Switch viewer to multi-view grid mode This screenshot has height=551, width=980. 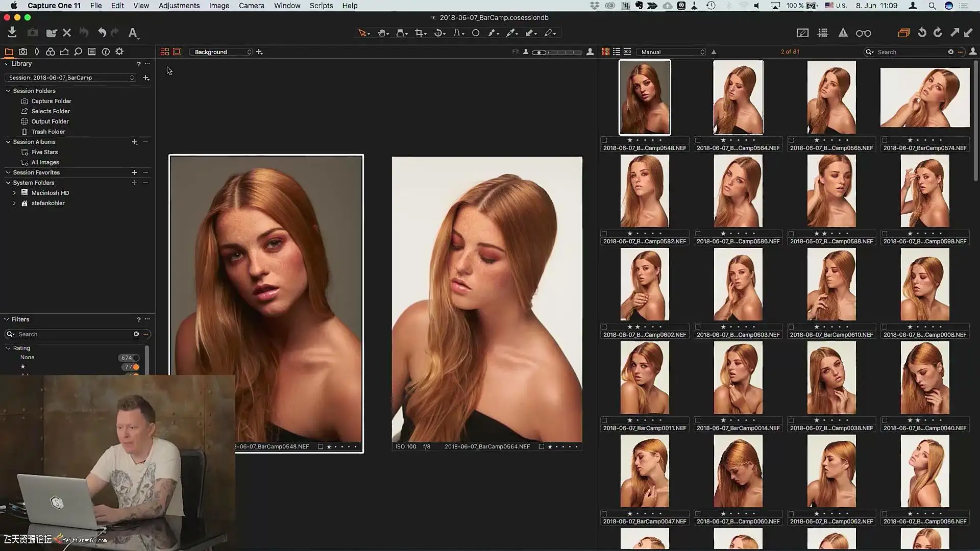(164, 52)
